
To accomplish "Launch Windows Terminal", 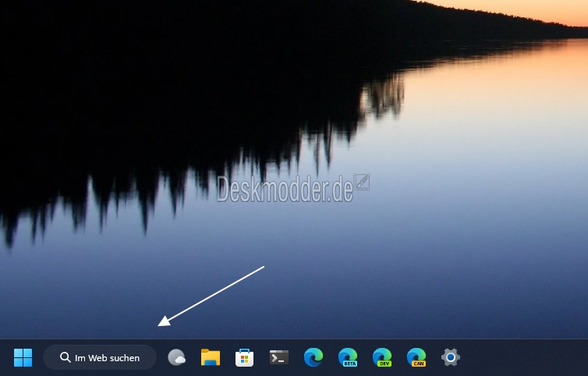I will pyautogui.click(x=279, y=357).
